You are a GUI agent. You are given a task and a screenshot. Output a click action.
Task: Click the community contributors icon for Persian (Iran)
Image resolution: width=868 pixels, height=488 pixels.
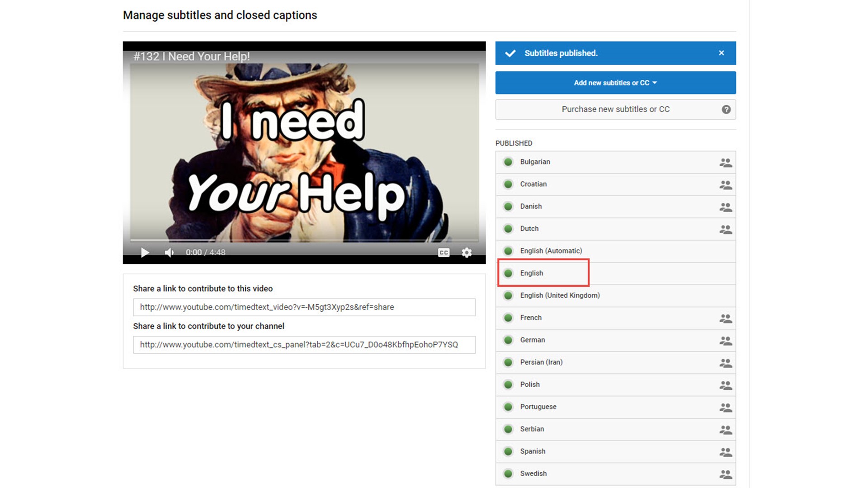(x=726, y=363)
